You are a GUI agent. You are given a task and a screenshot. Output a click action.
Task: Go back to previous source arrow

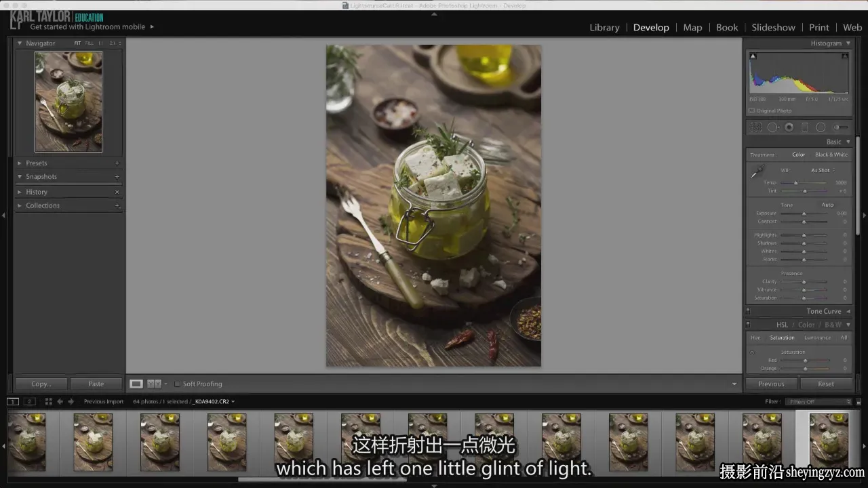pyautogui.click(x=60, y=401)
